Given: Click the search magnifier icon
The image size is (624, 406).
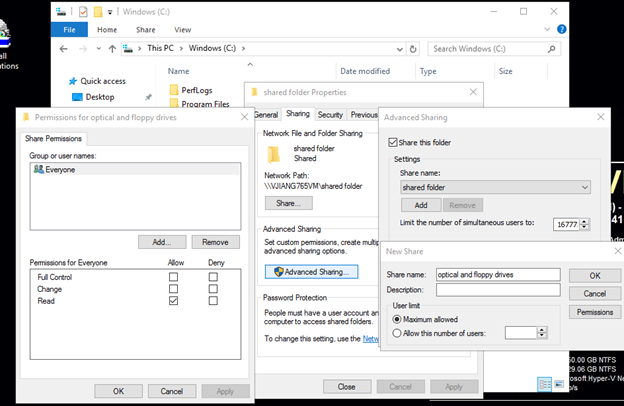Looking at the screenshot, I should (551, 49).
